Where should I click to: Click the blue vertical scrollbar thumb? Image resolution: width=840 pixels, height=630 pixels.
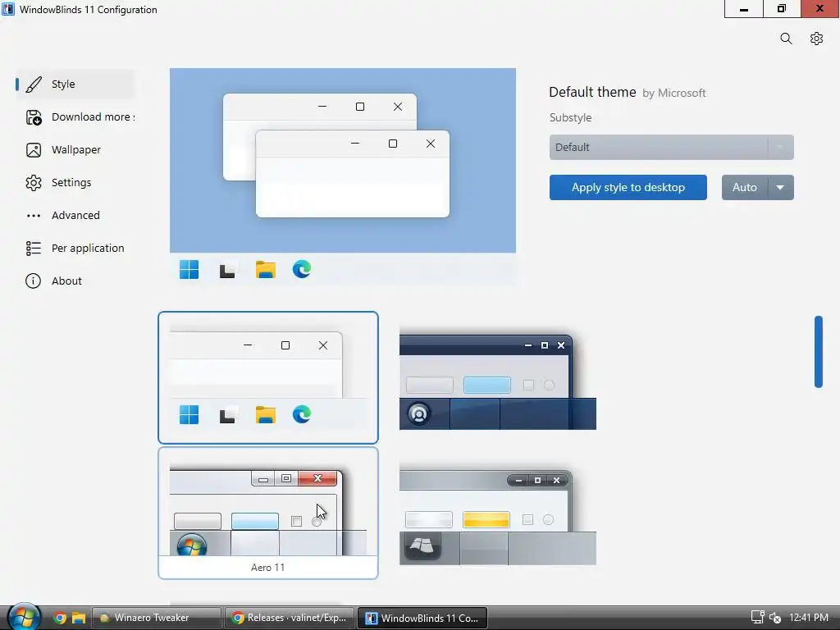click(x=818, y=351)
